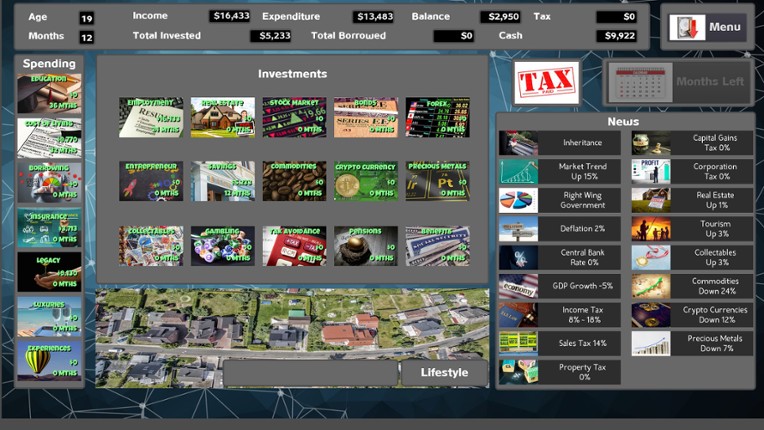This screenshot has height=430, width=764.
Task: Select the Forex investment tile
Action: (x=437, y=117)
